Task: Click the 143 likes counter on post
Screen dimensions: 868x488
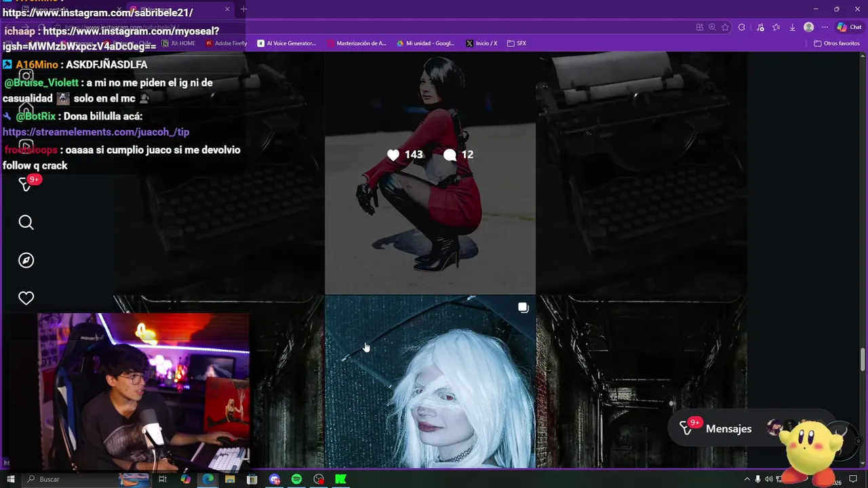Action: point(405,155)
